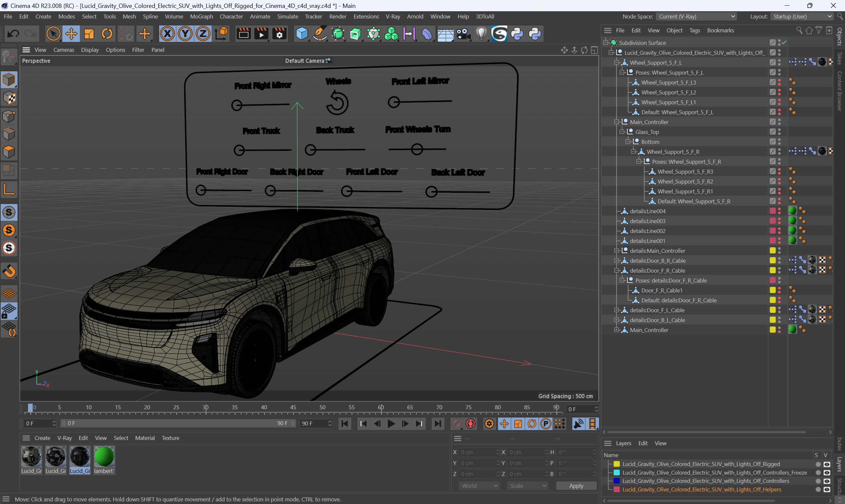This screenshot has height=504, width=845.
Task: Open the V-Ray main menu
Action: pyautogui.click(x=393, y=16)
